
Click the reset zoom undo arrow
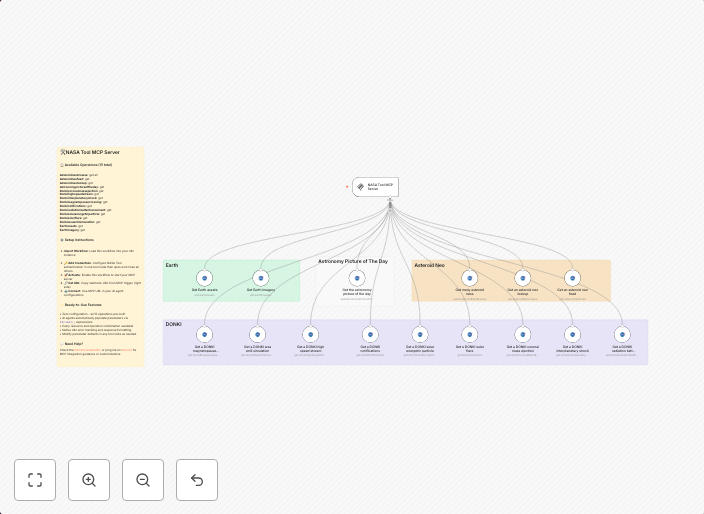(x=197, y=480)
